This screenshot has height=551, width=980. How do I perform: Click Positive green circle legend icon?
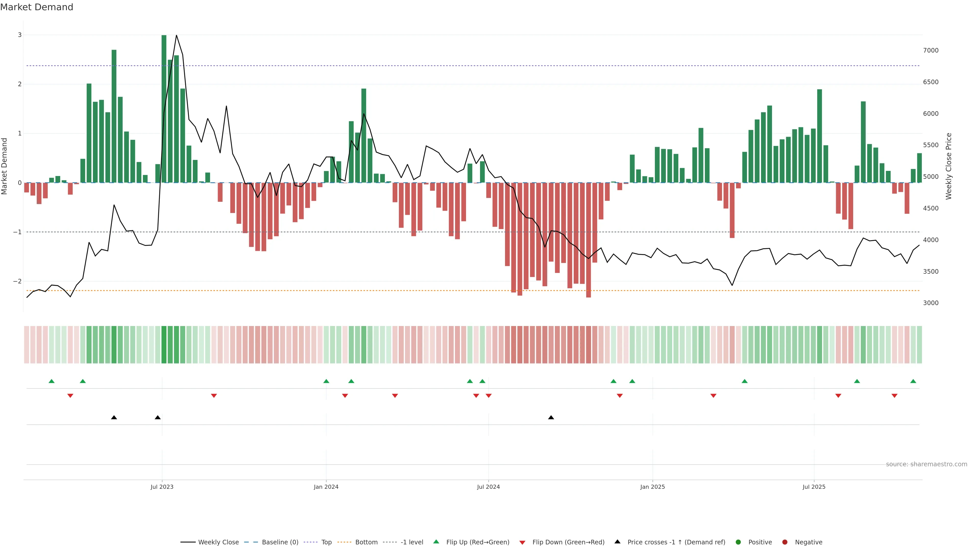[x=738, y=542]
